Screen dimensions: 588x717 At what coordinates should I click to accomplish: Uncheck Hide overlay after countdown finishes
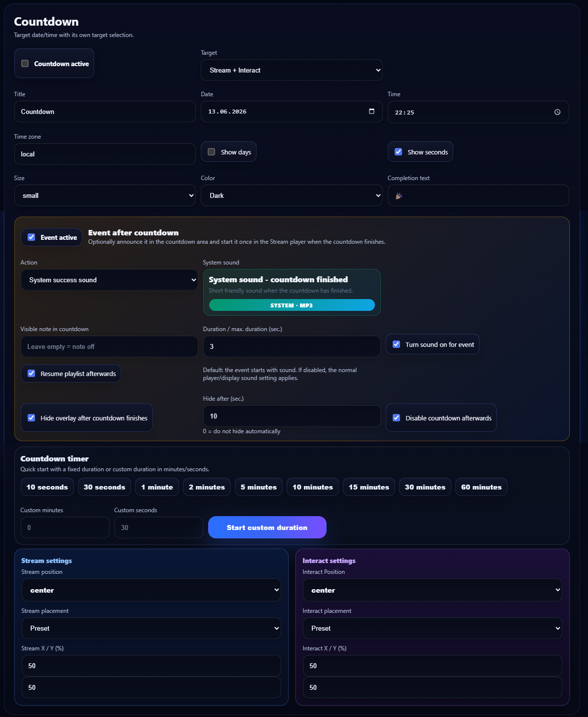click(32, 418)
